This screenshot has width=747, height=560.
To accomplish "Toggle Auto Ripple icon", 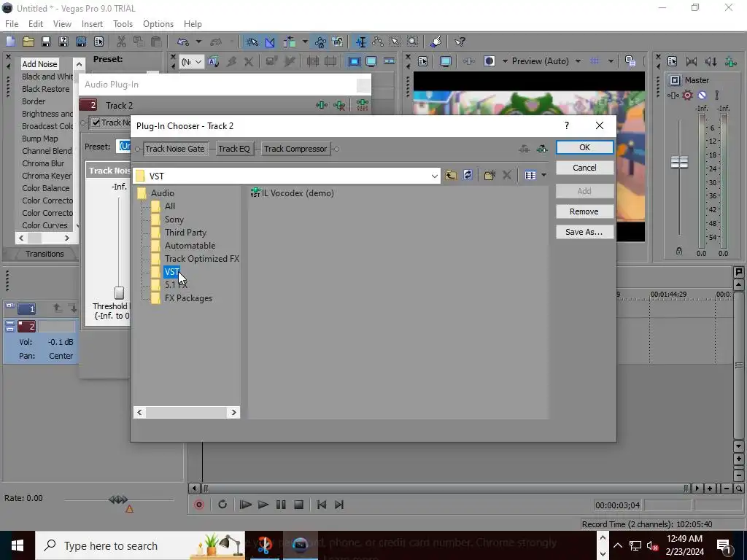I will (289, 42).
